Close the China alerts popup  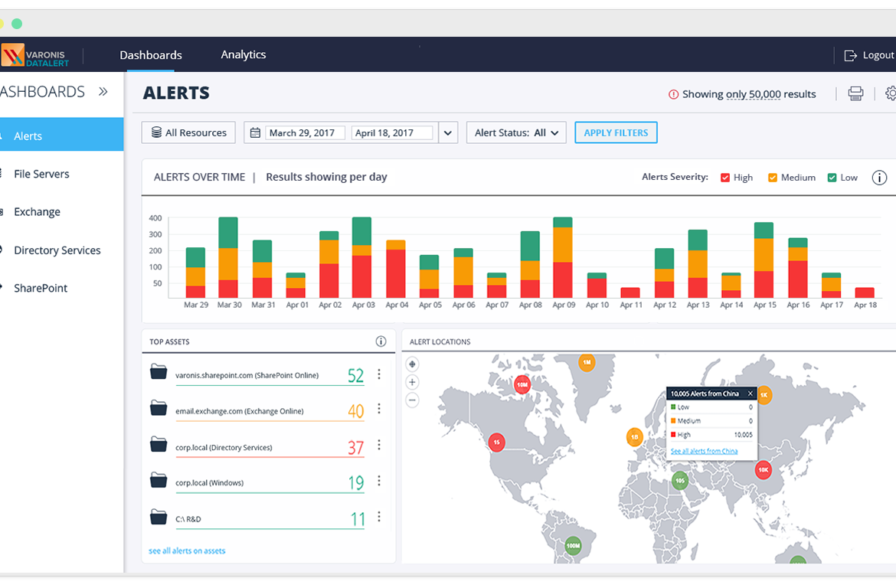coord(750,393)
